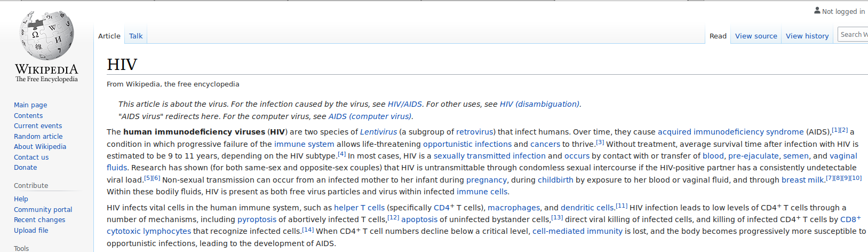Open Recent changes link
The width and height of the screenshot is (868, 252).
click(39, 219)
